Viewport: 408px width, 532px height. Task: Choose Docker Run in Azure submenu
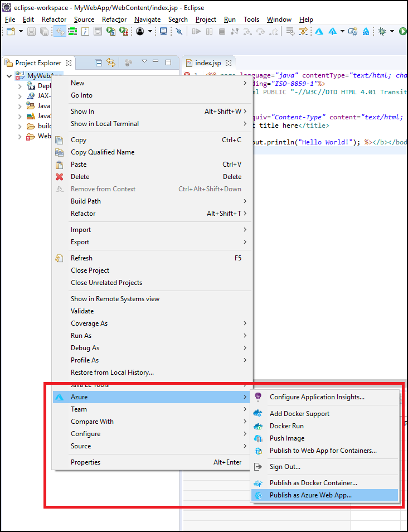pos(324,426)
